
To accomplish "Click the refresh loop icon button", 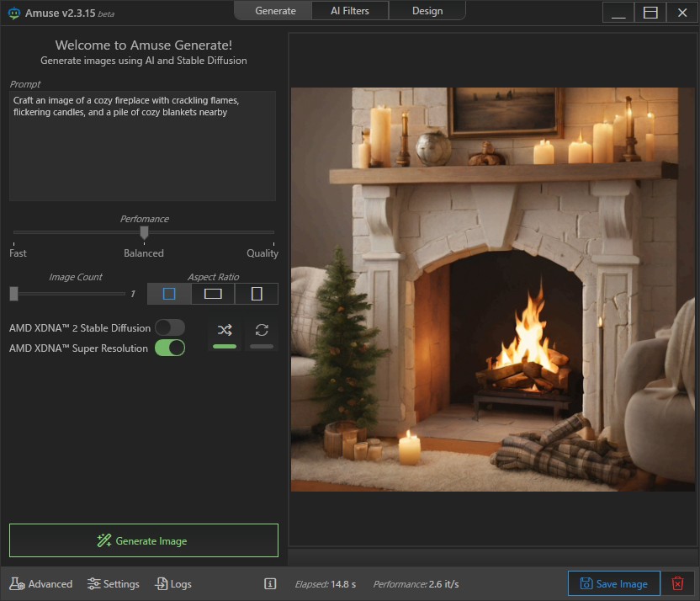I will 262,331.
